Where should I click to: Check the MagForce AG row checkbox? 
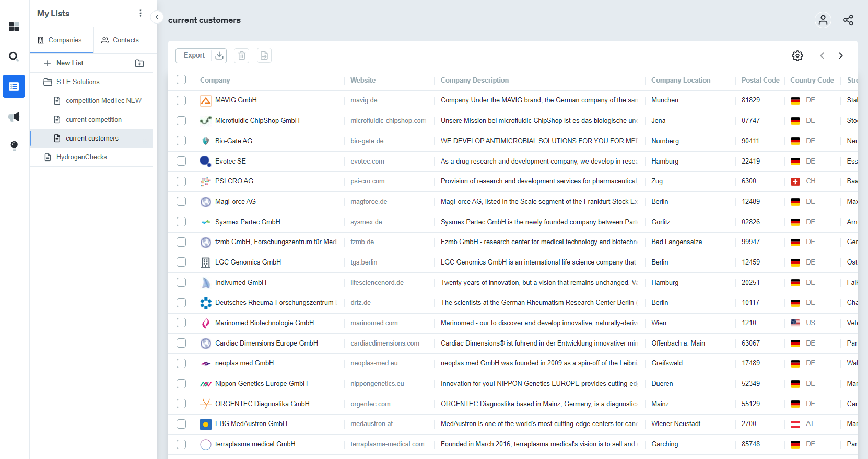tap(181, 201)
